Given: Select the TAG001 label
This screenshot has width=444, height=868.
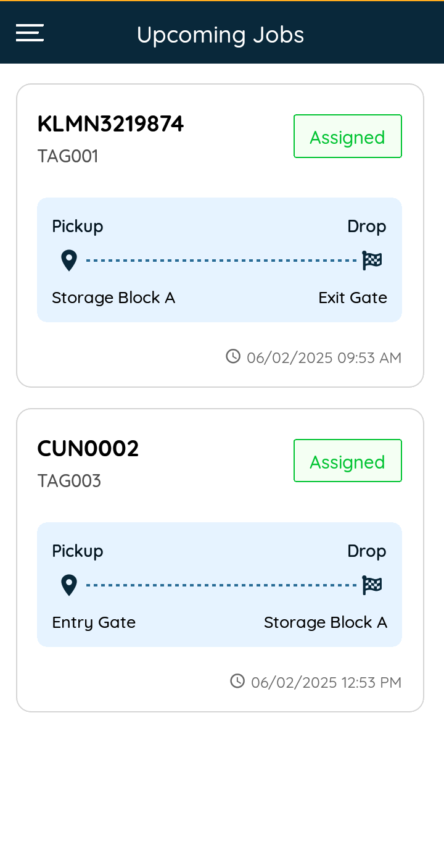Looking at the screenshot, I should point(68,156).
